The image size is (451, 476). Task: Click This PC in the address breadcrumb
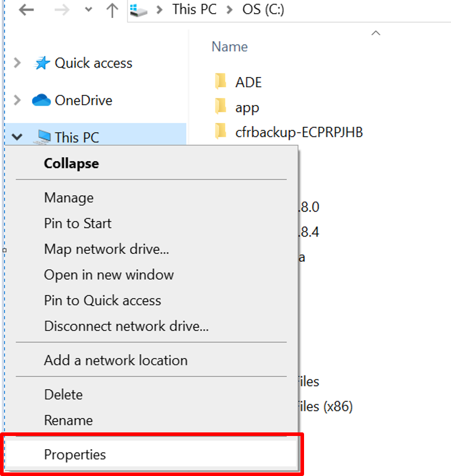pyautogui.click(x=194, y=10)
